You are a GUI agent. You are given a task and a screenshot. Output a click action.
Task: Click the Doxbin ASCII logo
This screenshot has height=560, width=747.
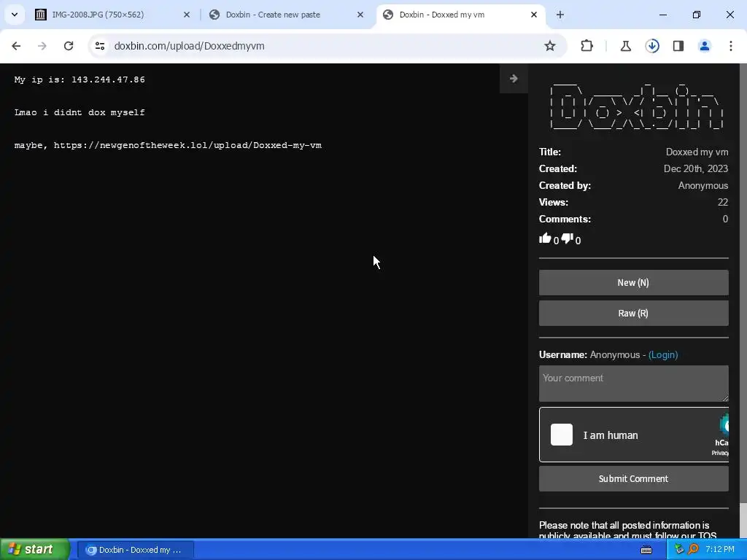(636, 106)
